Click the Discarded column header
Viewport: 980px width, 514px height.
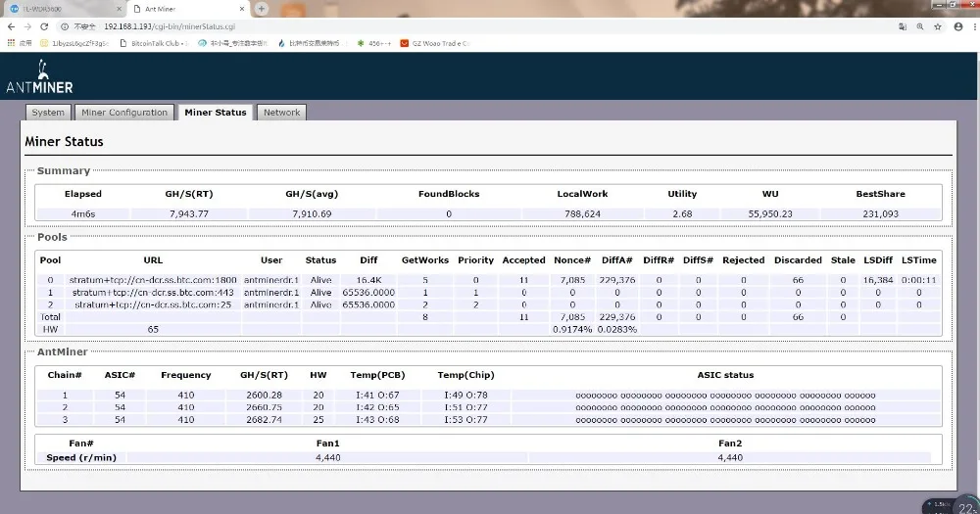coord(798,259)
